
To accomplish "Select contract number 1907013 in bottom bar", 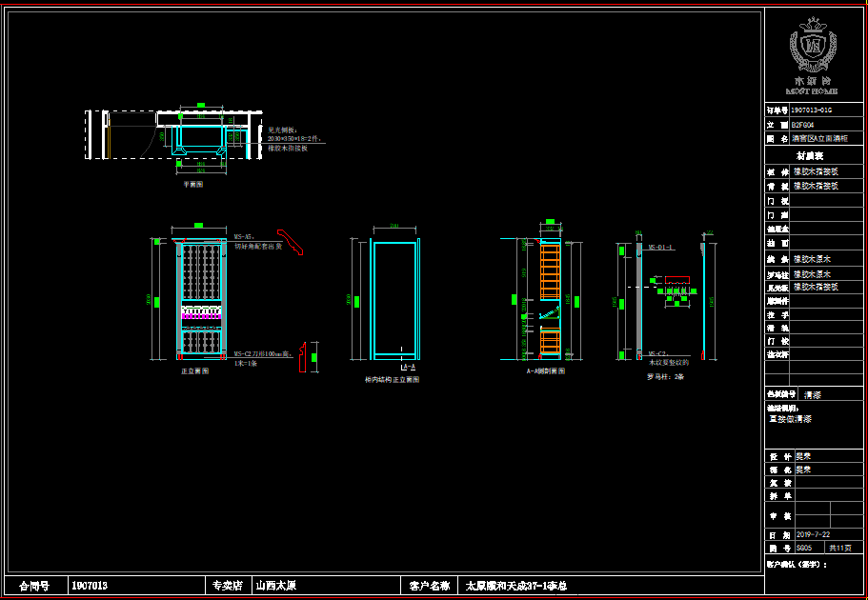I will [90, 586].
